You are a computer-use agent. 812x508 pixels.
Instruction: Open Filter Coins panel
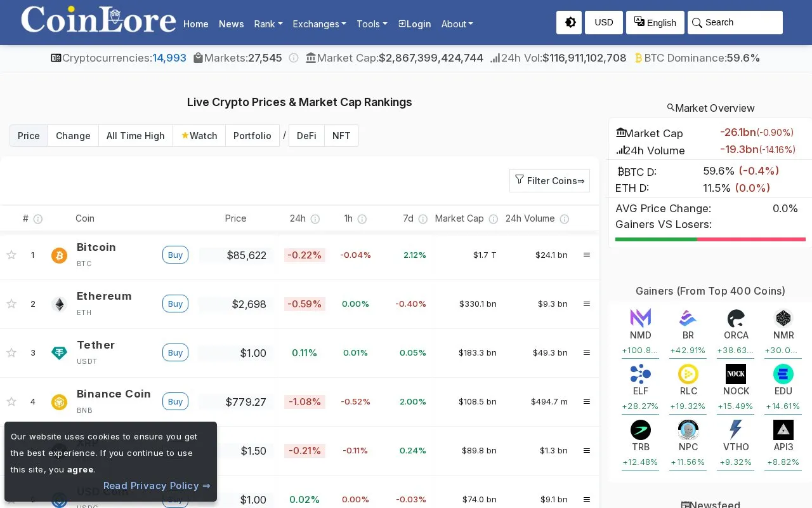point(549,181)
